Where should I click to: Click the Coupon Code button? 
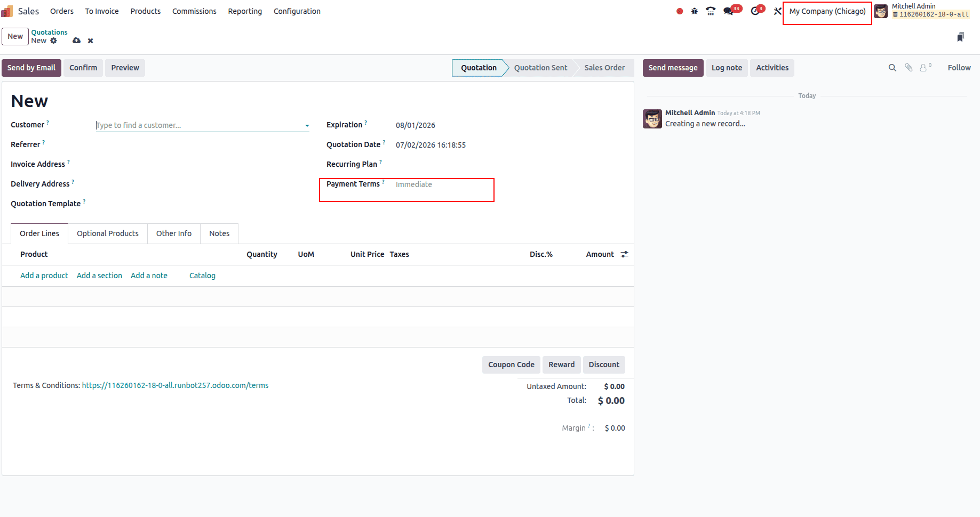tap(511, 365)
